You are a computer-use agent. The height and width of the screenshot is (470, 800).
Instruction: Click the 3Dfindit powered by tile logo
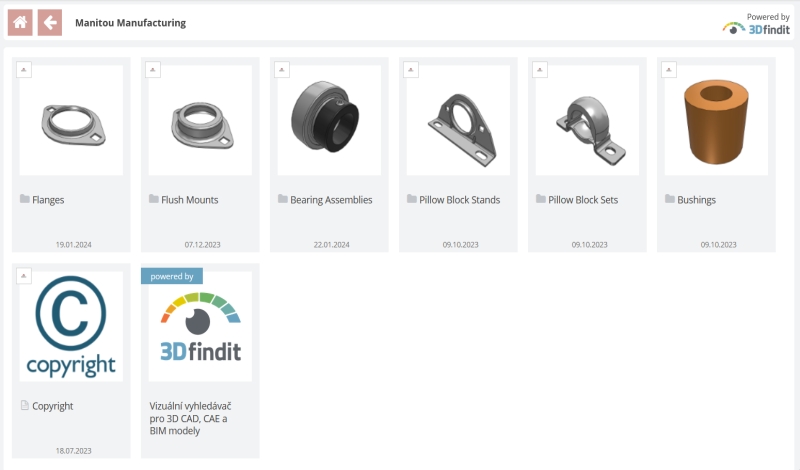tap(200, 326)
